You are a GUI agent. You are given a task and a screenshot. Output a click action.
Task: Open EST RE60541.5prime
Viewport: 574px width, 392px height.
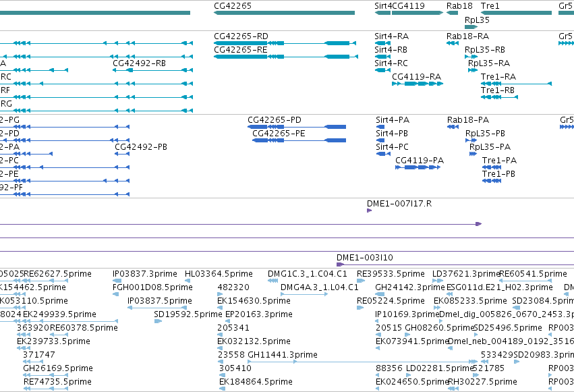click(x=534, y=274)
